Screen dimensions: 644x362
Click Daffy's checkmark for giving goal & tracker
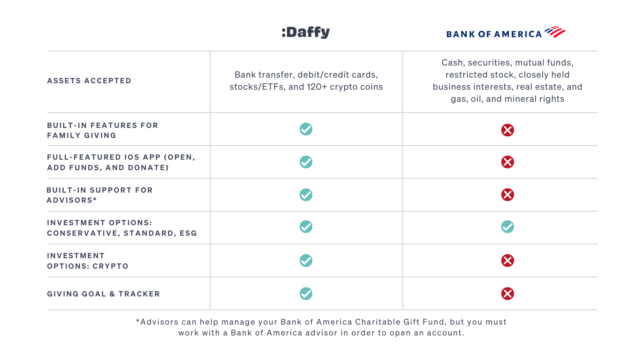click(x=306, y=294)
